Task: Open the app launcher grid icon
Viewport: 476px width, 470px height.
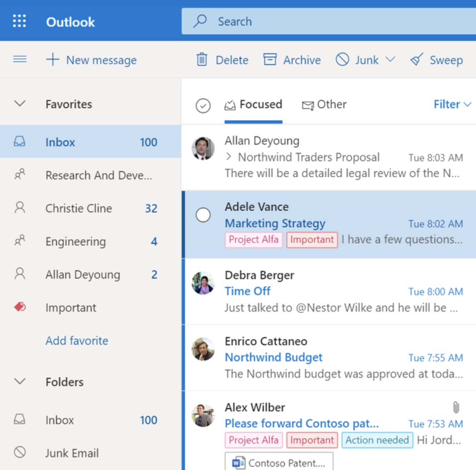Action: [19, 21]
